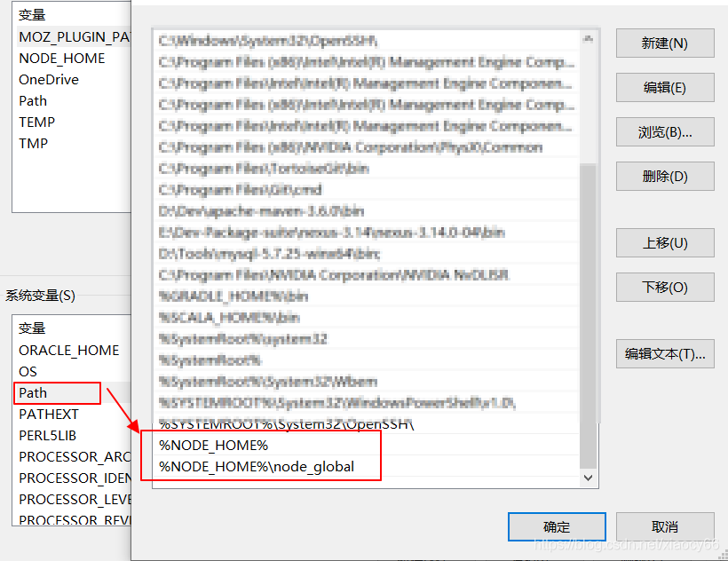The image size is (728, 561).
Task: Open 编辑文本(T)... text editor button
Action: click(665, 353)
